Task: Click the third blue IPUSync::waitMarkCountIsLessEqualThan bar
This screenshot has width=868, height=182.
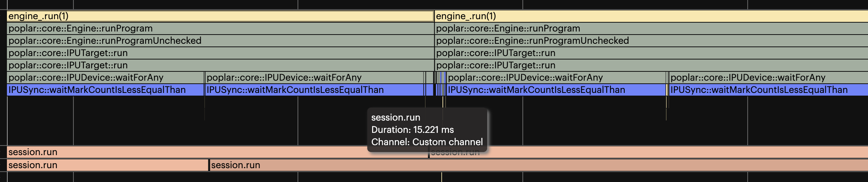Action: pyautogui.click(x=556, y=90)
